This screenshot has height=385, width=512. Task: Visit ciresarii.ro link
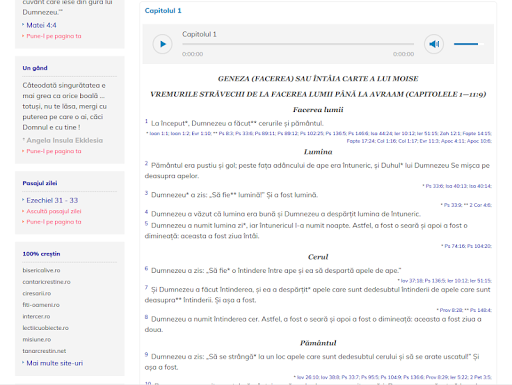pos(37,293)
